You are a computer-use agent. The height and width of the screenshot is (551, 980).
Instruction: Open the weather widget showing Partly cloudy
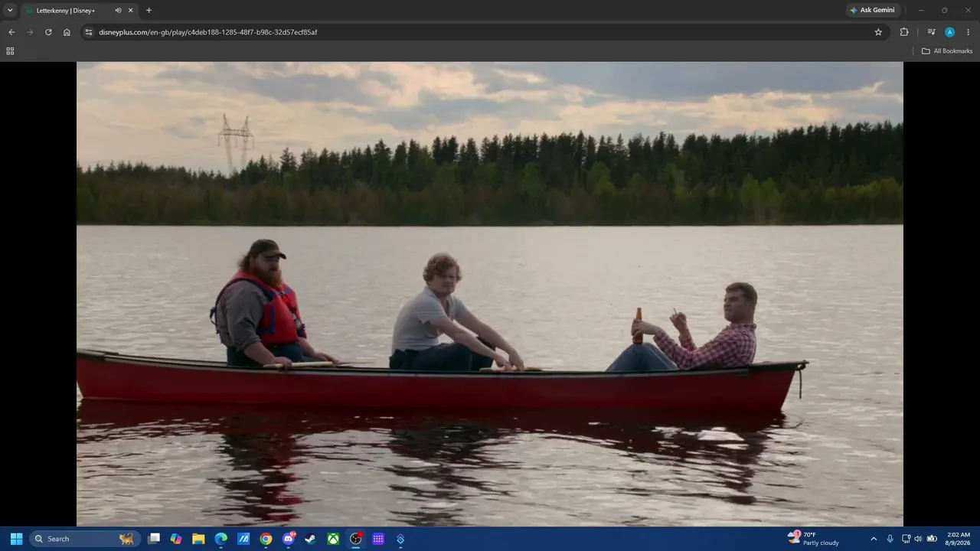coord(814,539)
